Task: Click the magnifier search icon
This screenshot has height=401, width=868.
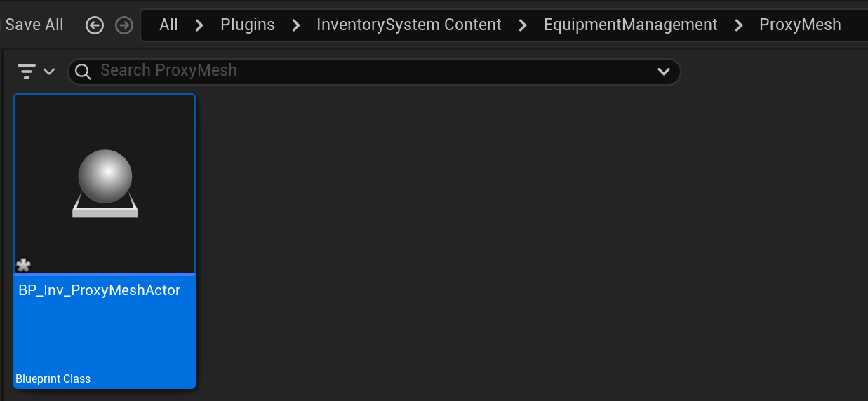Action: point(83,72)
